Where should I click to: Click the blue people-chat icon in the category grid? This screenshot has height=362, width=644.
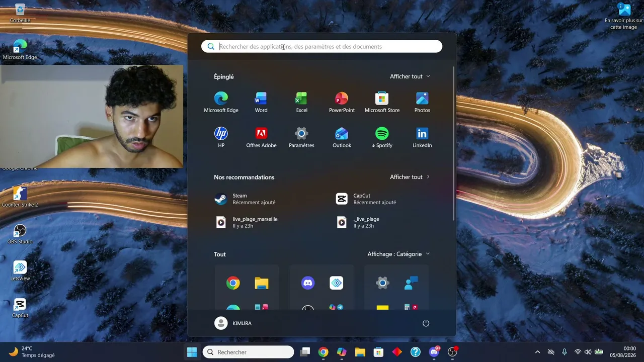point(411,283)
